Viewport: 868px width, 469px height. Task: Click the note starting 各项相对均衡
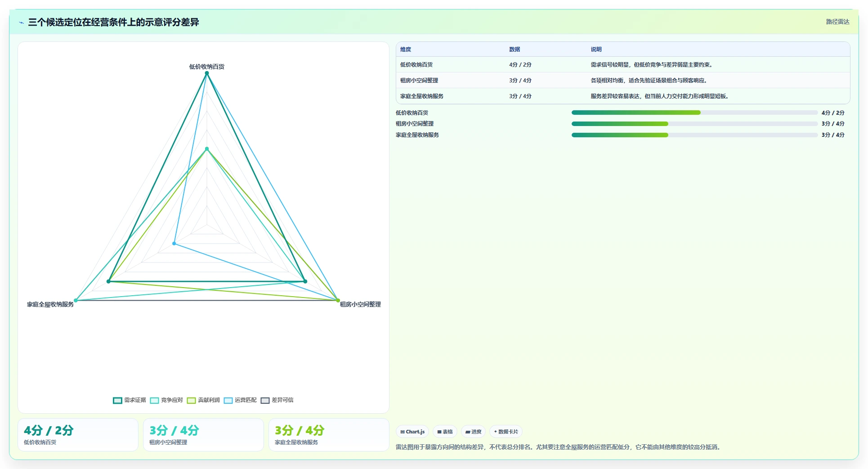(649, 81)
